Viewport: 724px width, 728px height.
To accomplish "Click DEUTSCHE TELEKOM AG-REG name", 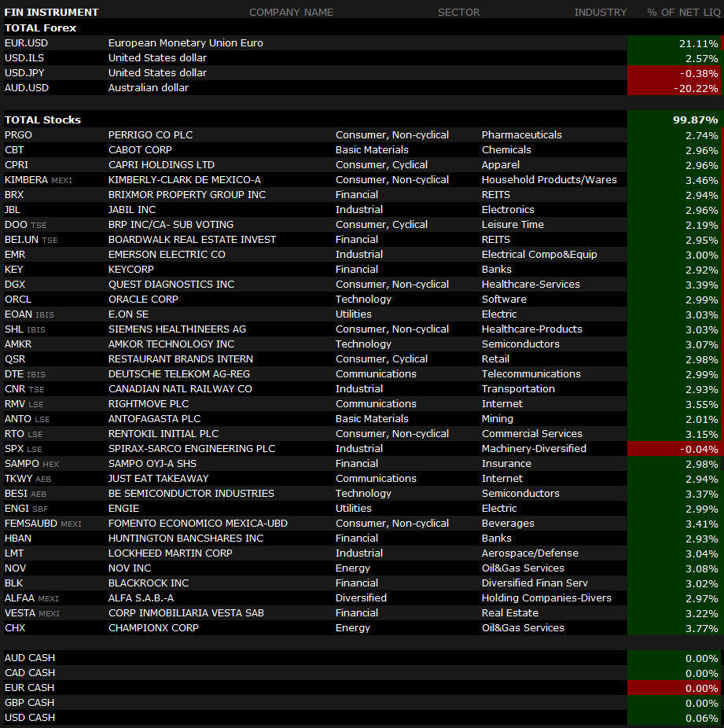I will tap(178, 373).
